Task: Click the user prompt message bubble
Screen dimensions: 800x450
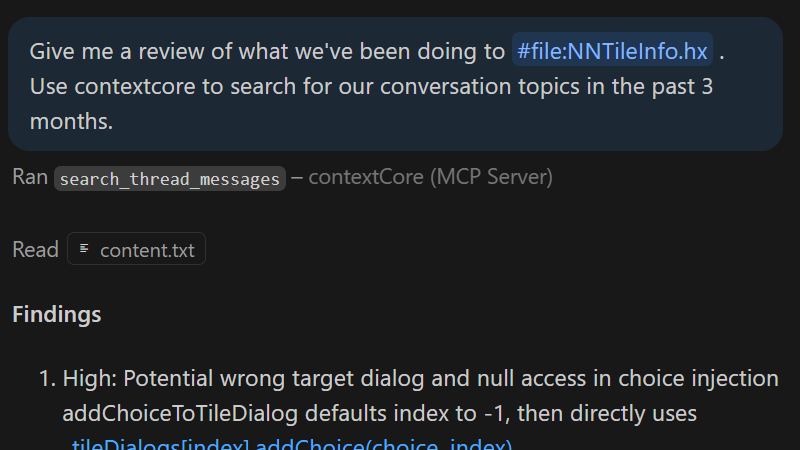Action: (395, 85)
